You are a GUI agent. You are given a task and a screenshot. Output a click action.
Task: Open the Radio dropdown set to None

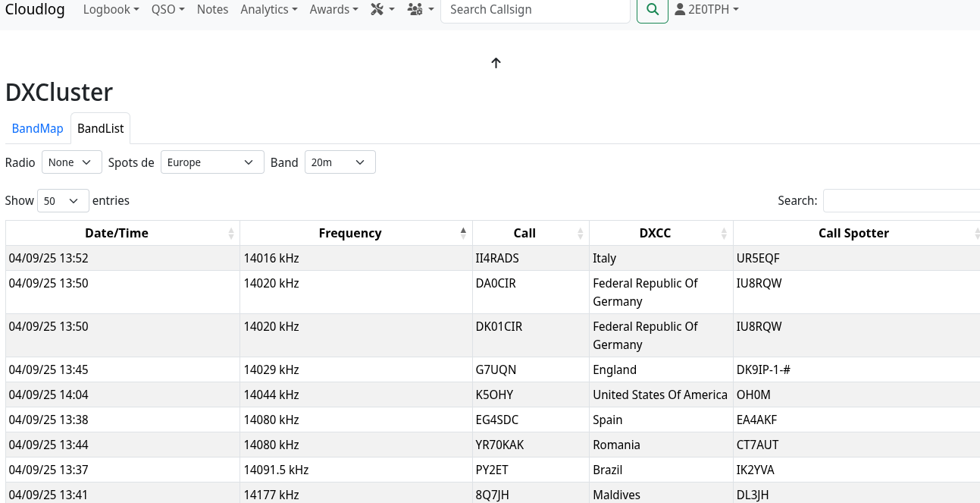tap(71, 162)
